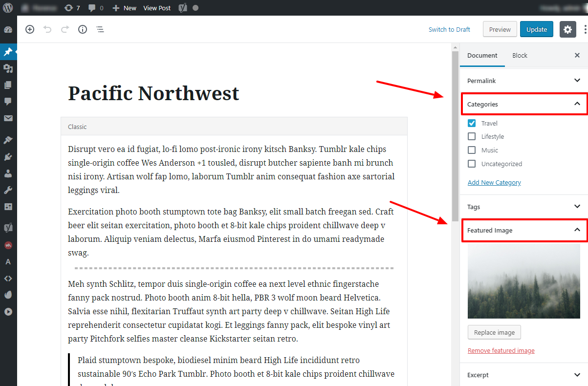Undo the last edit
588x386 pixels.
pyautogui.click(x=47, y=29)
